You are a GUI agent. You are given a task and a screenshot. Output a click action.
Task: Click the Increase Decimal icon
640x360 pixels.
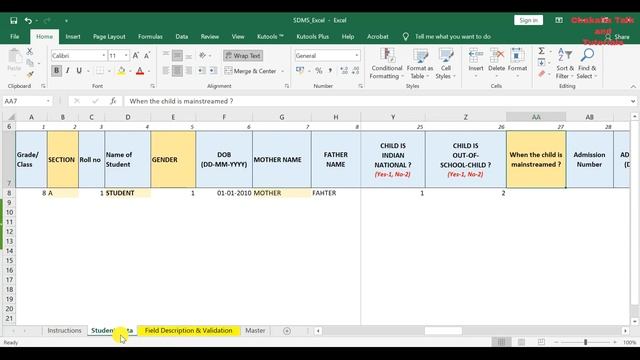click(344, 71)
